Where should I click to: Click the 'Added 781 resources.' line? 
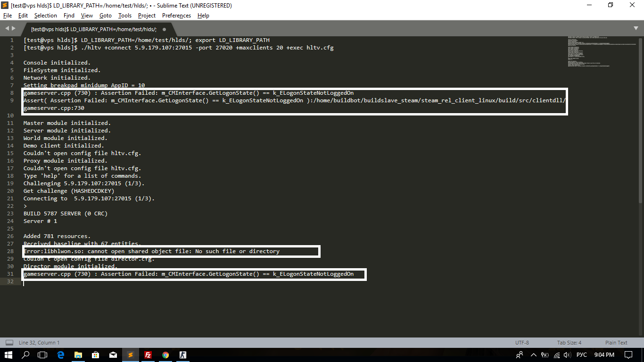pos(57,236)
